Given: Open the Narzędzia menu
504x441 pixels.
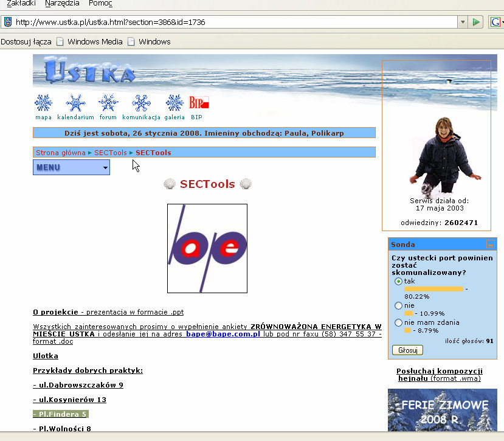Looking at the screenshot, I should point(63,4).
